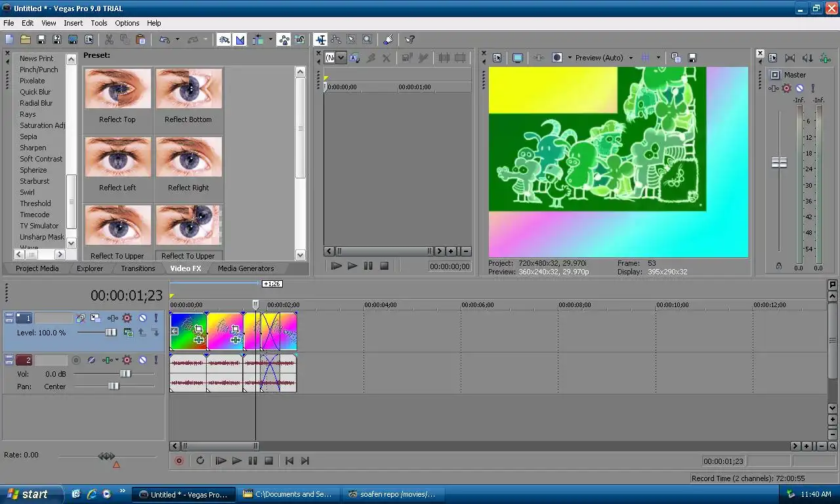The height and width of the screenshot is (504, 840).
Task: Open the Insert menu
Action: (x=73, y=23)
